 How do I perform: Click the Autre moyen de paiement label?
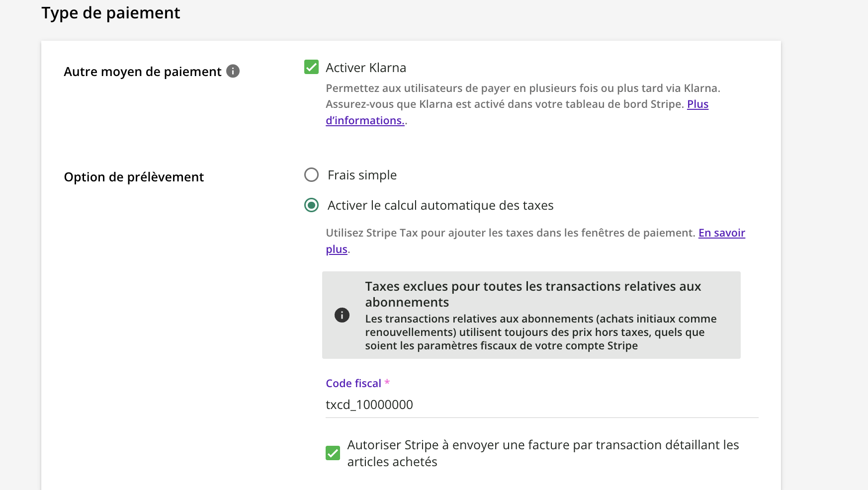coord(143,72)
